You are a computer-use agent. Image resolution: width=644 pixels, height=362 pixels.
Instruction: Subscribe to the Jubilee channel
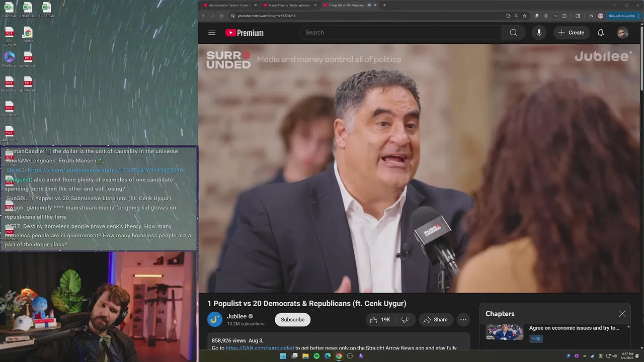(292, 320)
